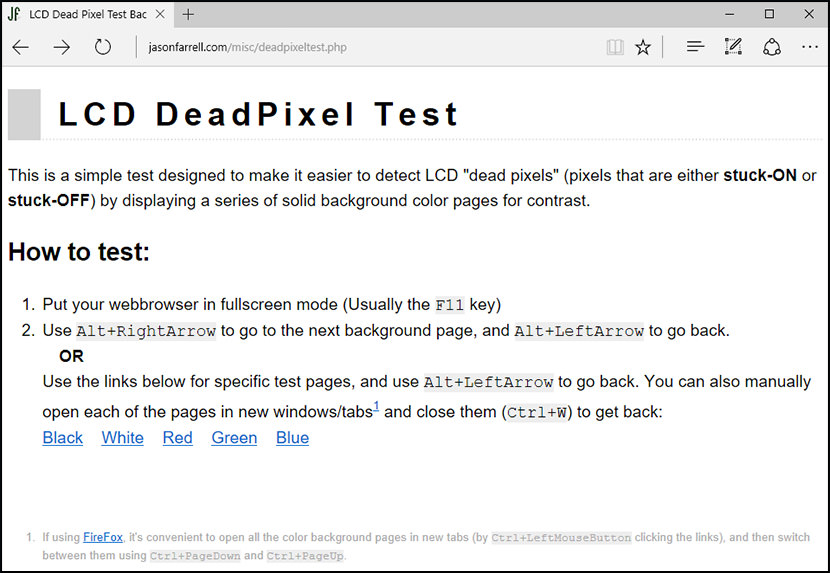This screenshot has width=830, height=573.
Task: Click the F11 key code text
Action: (x=449, y=305)
